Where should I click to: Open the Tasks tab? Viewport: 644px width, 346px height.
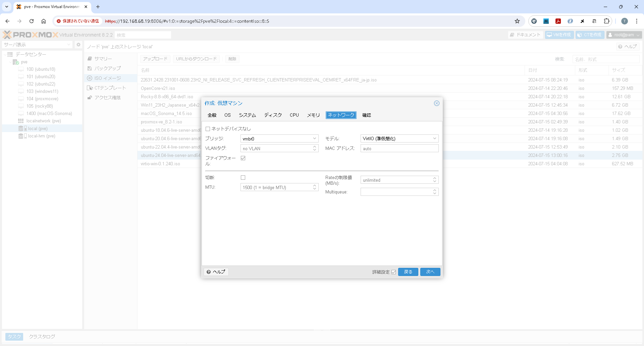tap(14, 337)
